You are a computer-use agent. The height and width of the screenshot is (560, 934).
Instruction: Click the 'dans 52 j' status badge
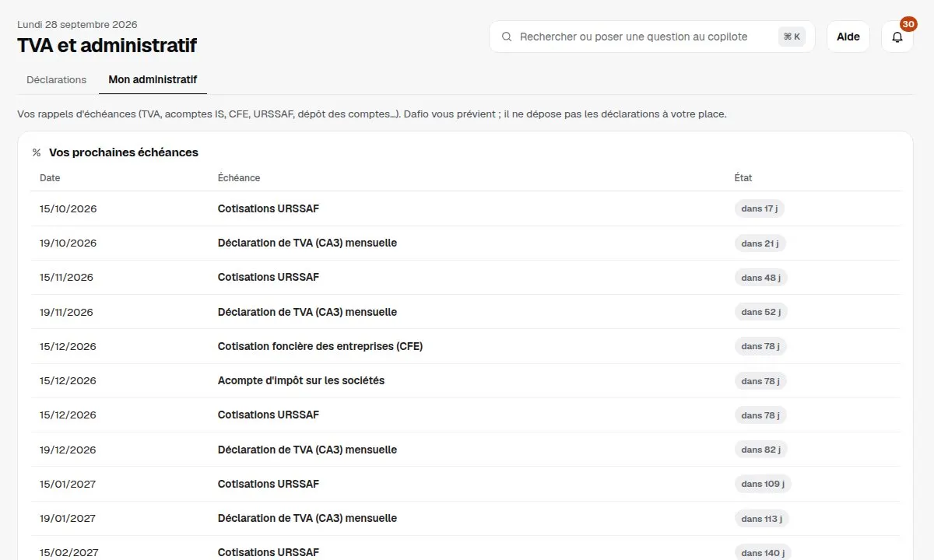[761, 312]
